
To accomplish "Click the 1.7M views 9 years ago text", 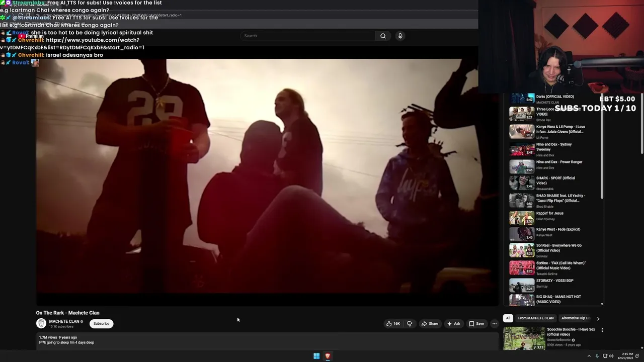I will (58, 337).
